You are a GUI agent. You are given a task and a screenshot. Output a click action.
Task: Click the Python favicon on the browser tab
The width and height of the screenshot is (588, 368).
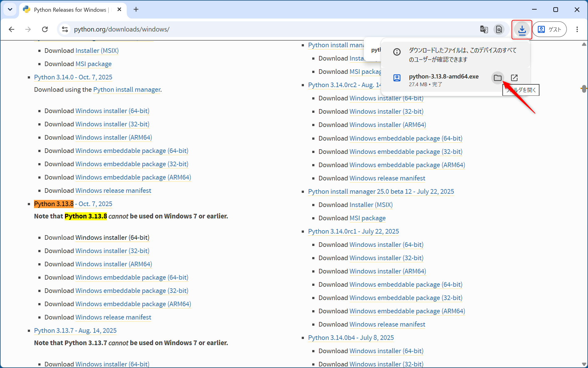27,10
